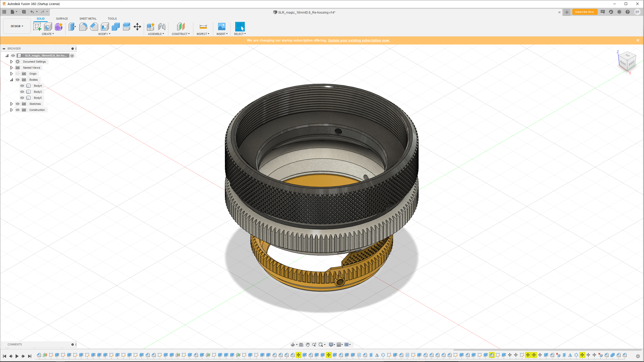Hide the Sketches folder visibility
Screen dimensions: 644x362
point(18,104)
